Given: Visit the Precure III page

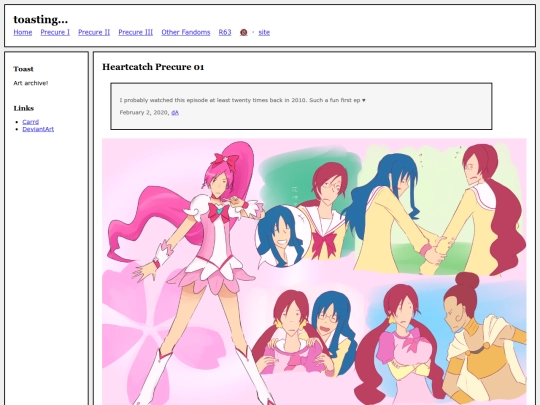Looking at the screenshot, I should (136, 32).
